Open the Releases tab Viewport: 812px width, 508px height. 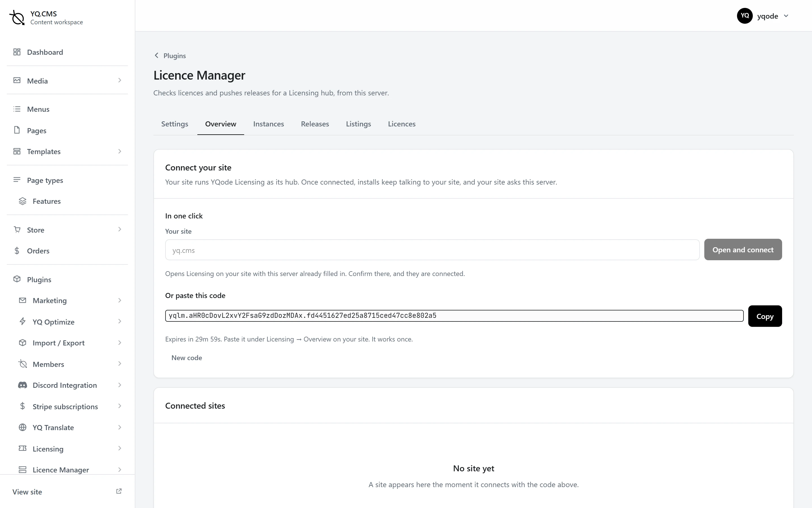click(315, 124)
